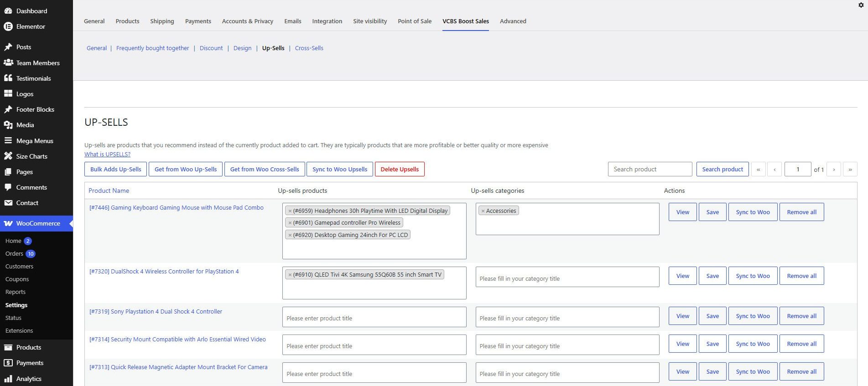Click the WooCommerce logo icon
The image size is (868, 386).
pos(8,223)
